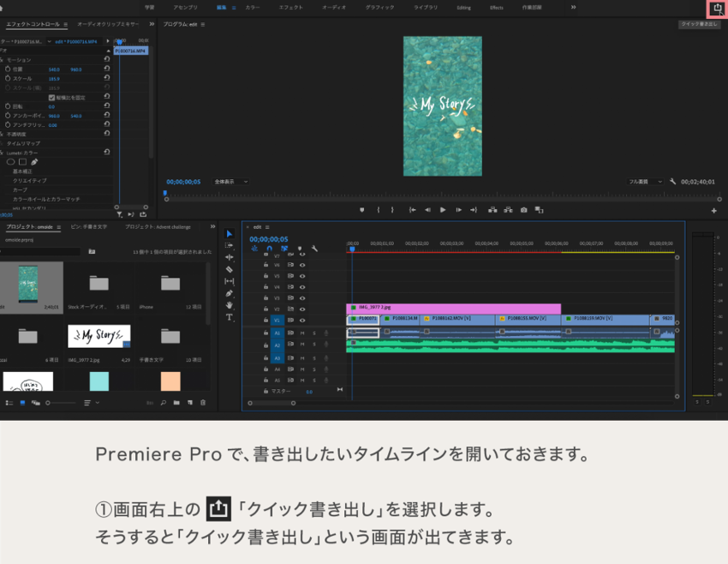This screenshot has width=728, height=564.
Task: Uncheck the uniform scale checkbox
Action: coord(51,98)
